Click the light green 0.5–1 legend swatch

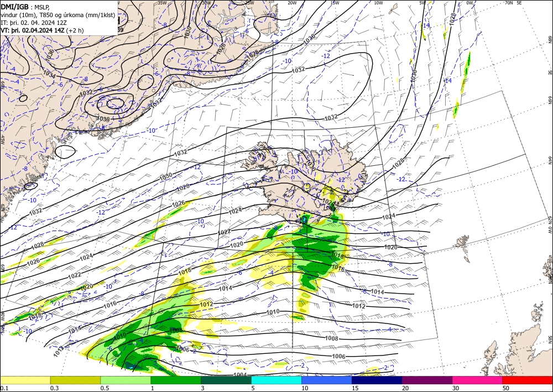point(126,380)
